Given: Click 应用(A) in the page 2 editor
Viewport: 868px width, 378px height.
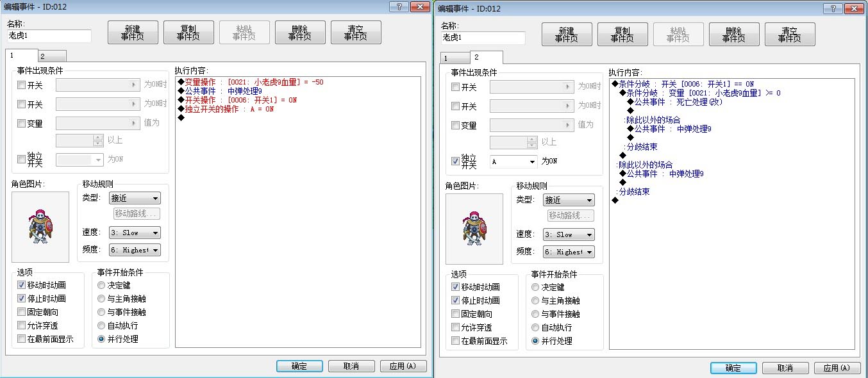Looking at the screenshot, I should [x=837, y=368].
